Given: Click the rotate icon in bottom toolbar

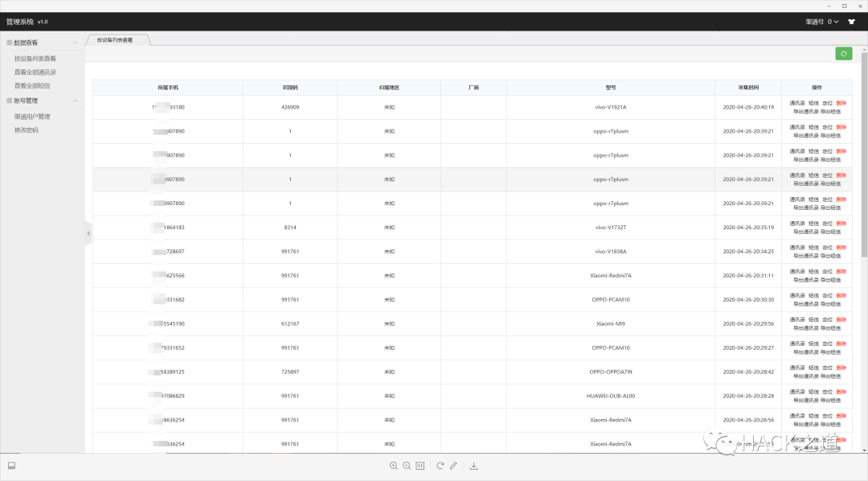Looking at the screenshot, I should point(440,466).
